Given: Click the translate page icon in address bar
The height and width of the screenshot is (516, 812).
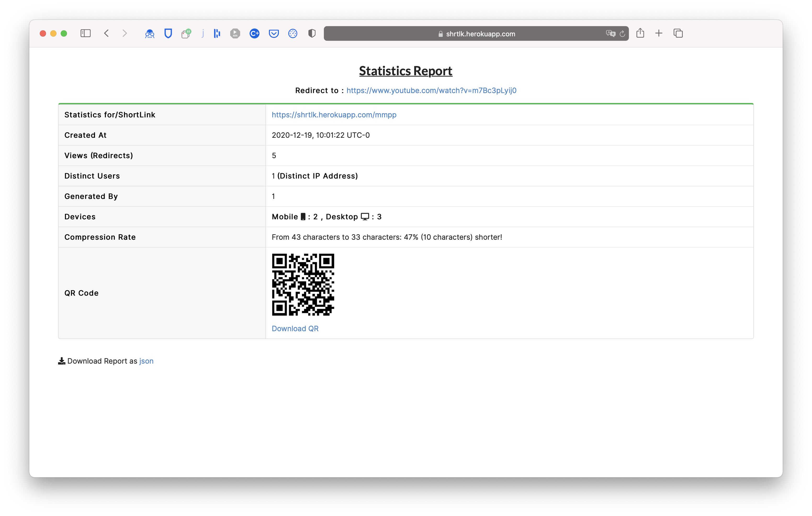Looking at the screenshot, I should pos(610,33).
